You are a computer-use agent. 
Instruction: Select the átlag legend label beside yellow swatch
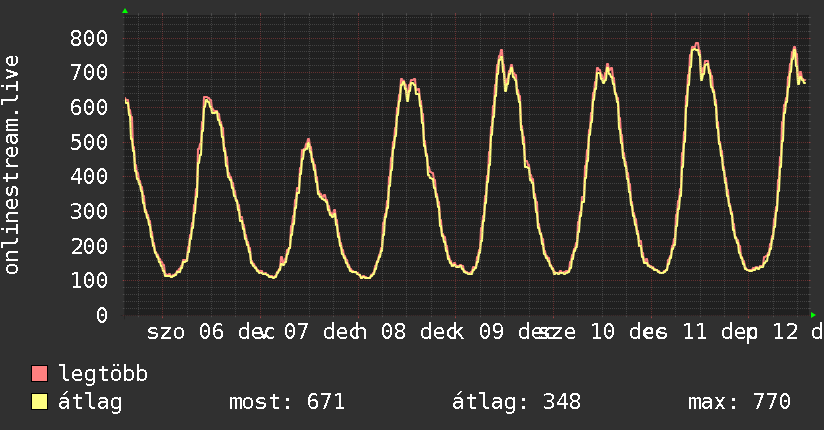pyautogui.click(x=90, y=402)
